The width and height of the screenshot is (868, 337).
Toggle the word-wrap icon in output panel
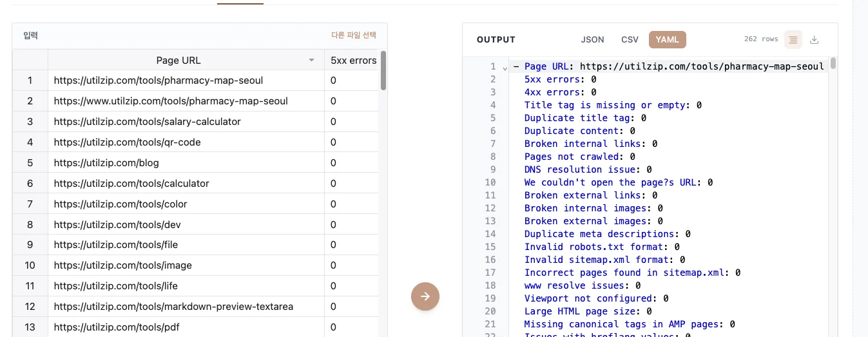[x=793, y=39]
